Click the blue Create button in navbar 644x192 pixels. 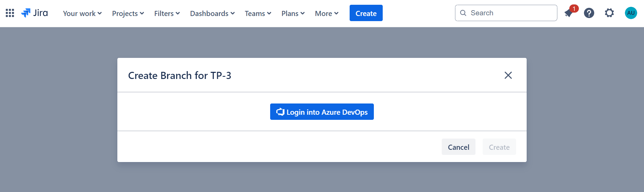click(366, 13)
